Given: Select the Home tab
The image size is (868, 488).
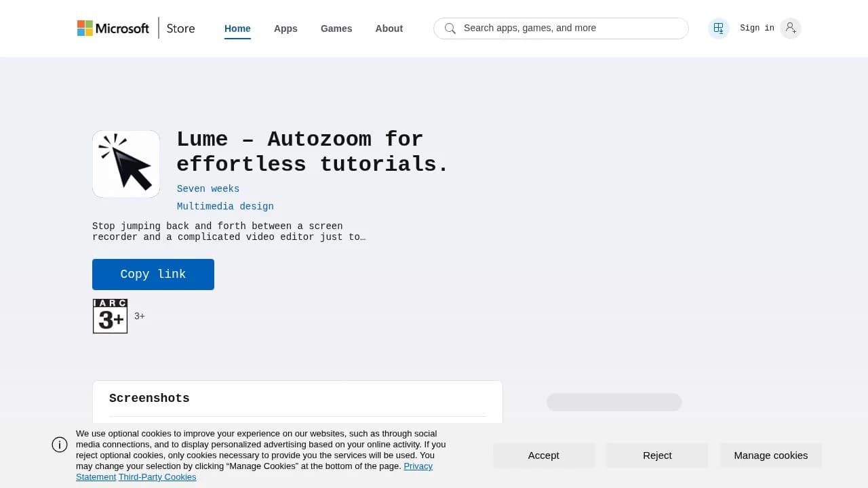Looking at the screenshot, I should click(x=237, y=28).
